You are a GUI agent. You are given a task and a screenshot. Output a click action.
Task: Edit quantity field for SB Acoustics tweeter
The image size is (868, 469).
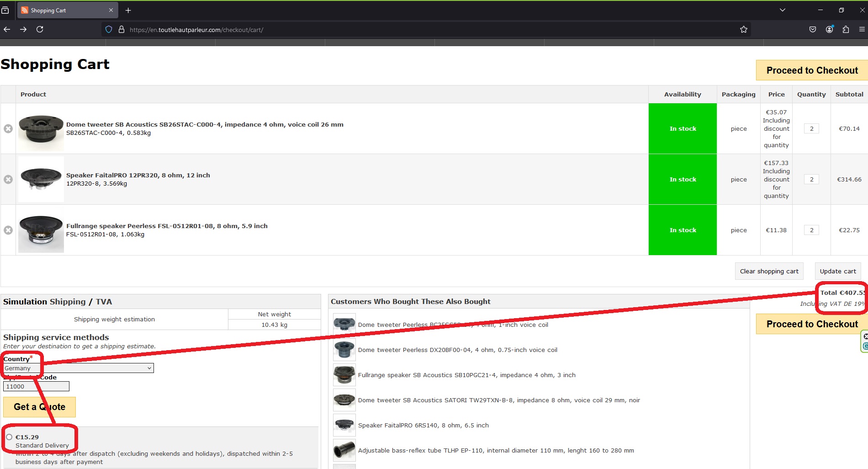point(811,128)
